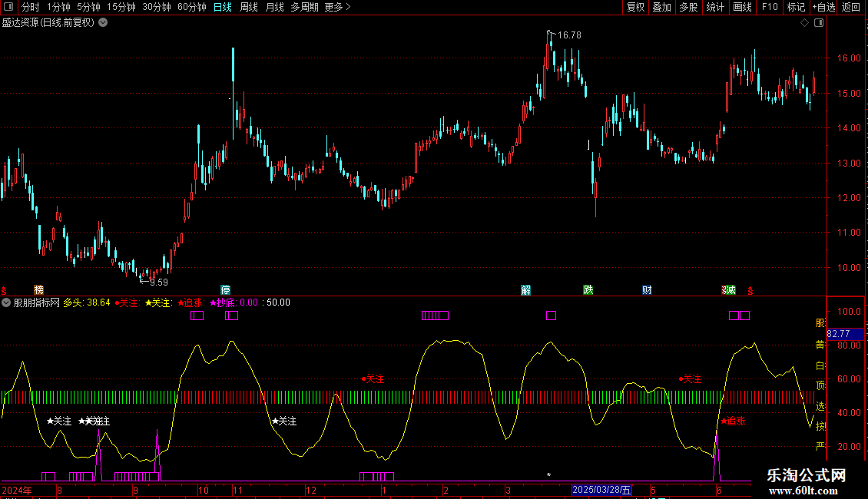This screenshot has height=499, width=868.
Task: Click the 榜 event marker icon
Action: tap(38, 290)
